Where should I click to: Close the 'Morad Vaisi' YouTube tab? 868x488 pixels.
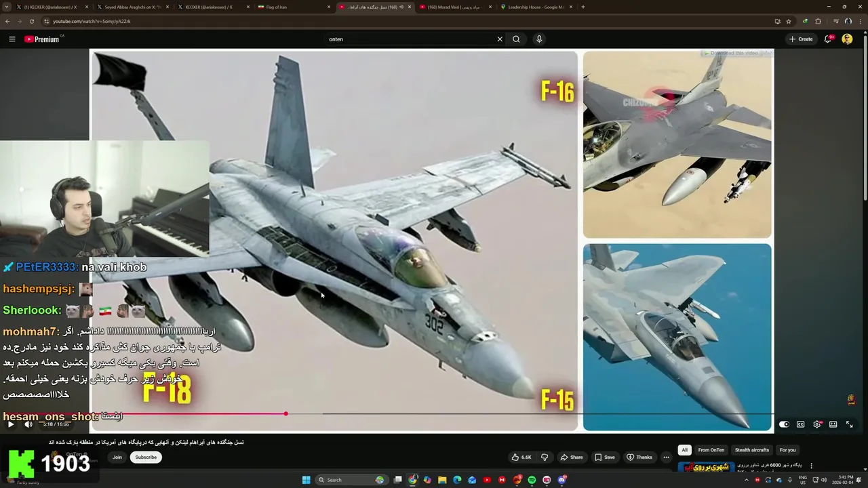(x=490, y=7)
